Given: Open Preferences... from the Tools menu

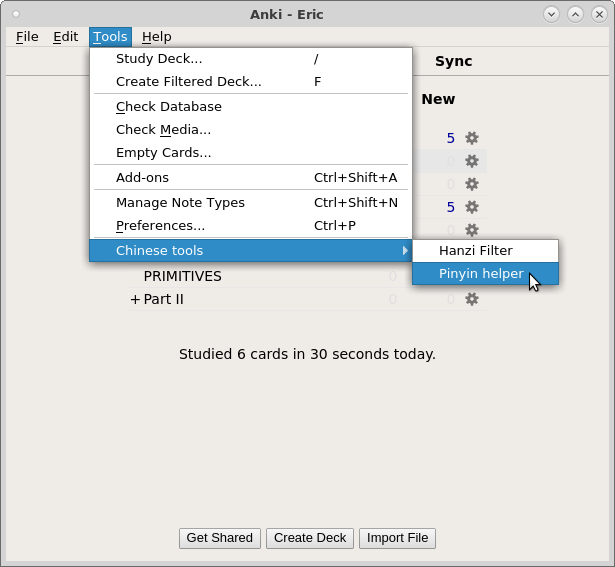Looking at the screenshot, I should tap(160, 225).
